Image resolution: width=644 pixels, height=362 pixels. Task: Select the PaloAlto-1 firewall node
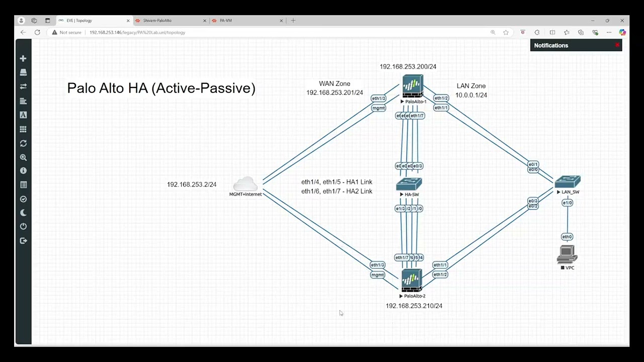[413, 86]
